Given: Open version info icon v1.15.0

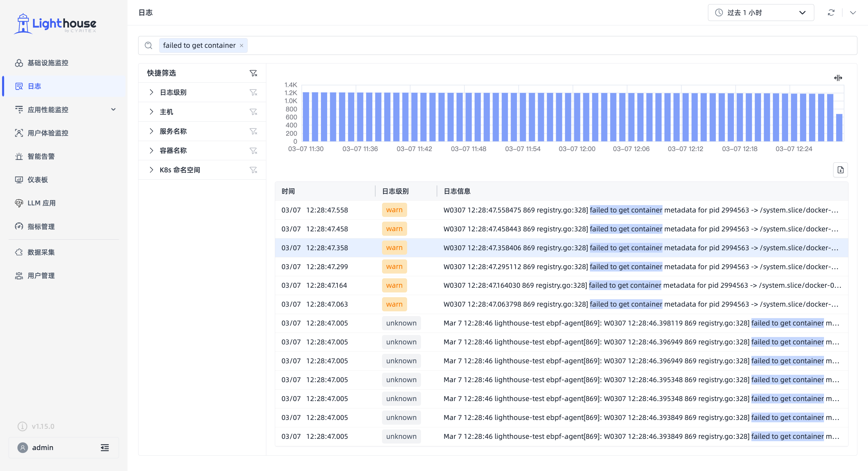Looking at the screenshot, I should (22, 426).
